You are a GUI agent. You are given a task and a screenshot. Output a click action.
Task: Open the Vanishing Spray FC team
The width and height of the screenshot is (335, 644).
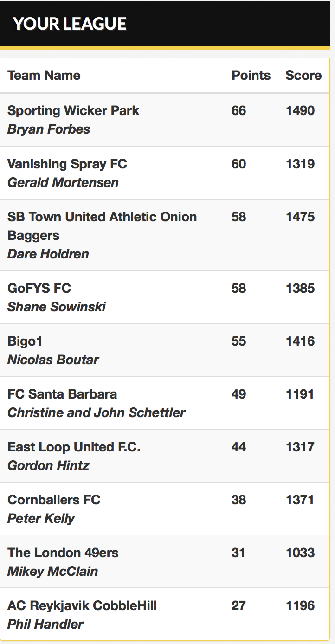(67, 164)
